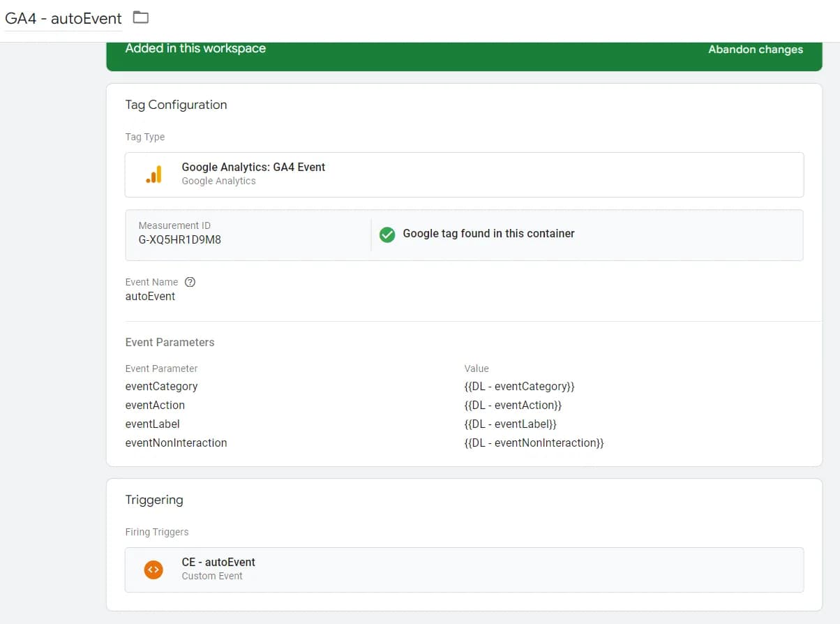The height and width of the screenshot is (624, 840).
Task: Open the Google Analytics: GA4 Event tag type
Action: click(x=464, y=174)
